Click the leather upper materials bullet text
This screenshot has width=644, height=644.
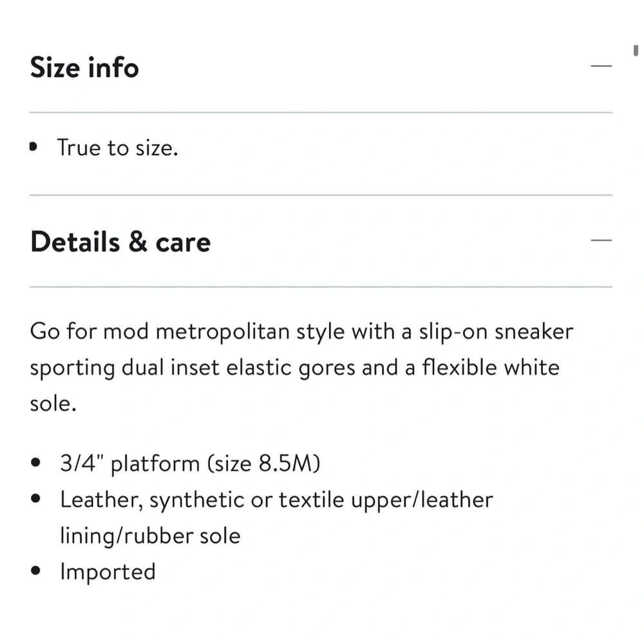(x=276, y=518)
